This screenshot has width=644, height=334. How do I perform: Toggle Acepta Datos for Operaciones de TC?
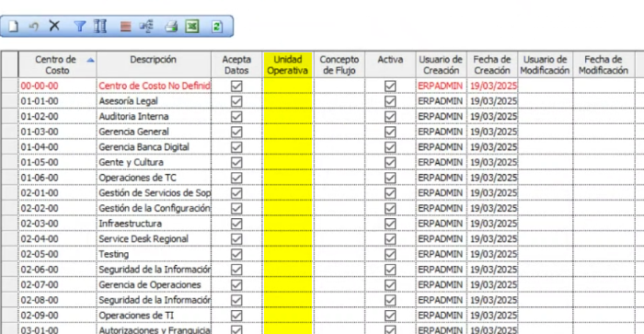(x=236, y=178)
